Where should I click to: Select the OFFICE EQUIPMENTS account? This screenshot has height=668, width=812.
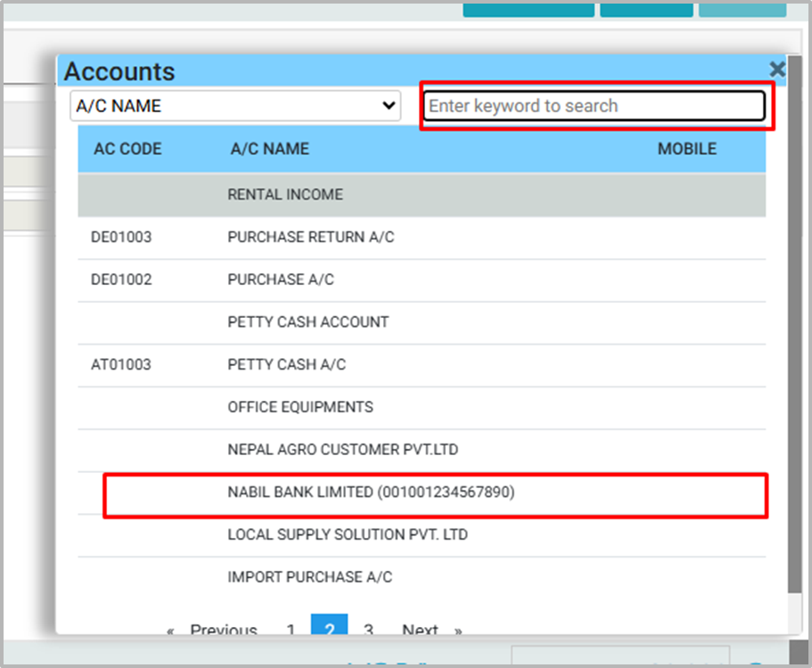coord(300,407)
